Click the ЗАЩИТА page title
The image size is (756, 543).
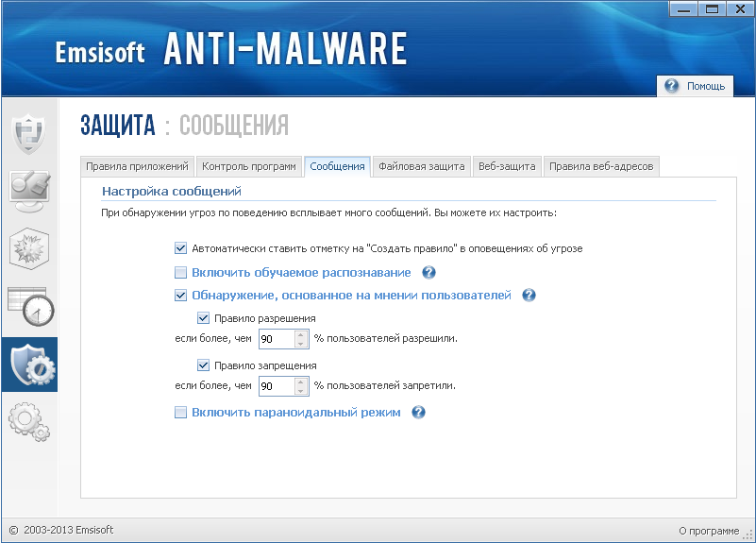(x=118, y=126)
